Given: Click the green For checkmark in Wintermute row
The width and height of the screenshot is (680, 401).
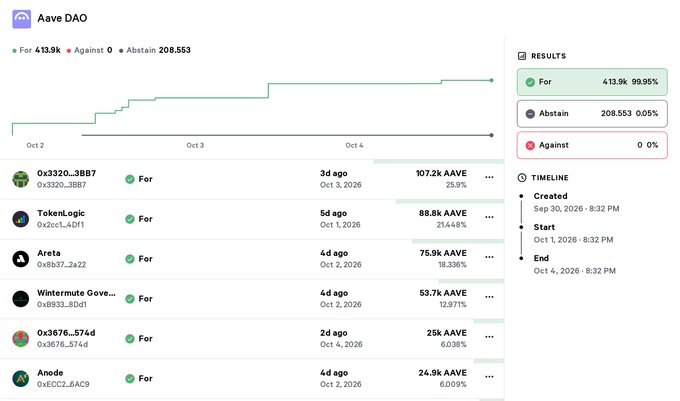Looking at the screenshot, I should pyautogui.click(x=130, y=299).
